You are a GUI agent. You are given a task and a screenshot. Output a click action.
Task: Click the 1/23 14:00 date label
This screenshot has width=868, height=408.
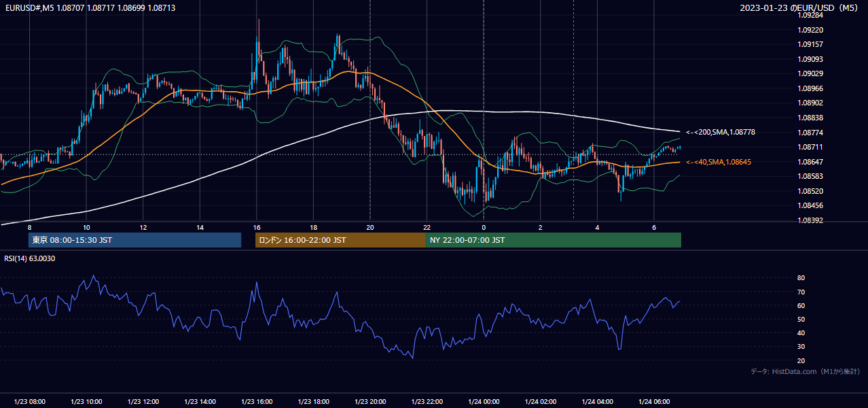(x=200, y=402)
